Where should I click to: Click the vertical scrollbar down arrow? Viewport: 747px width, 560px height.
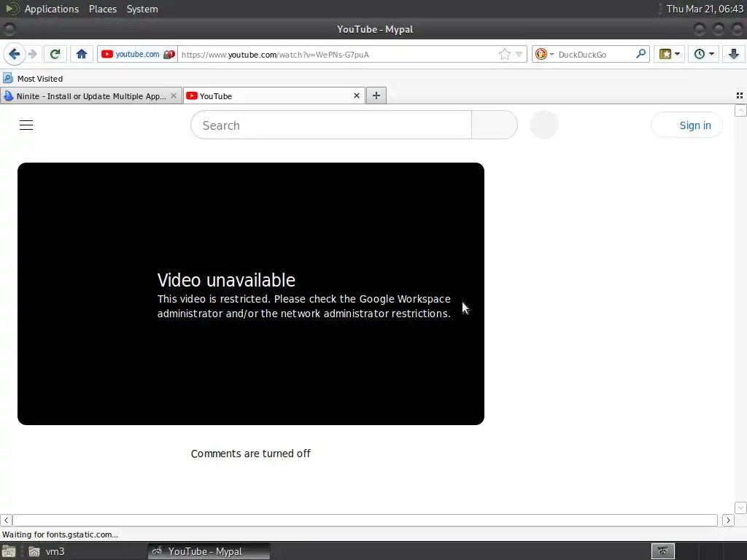(x=740, y=507)
